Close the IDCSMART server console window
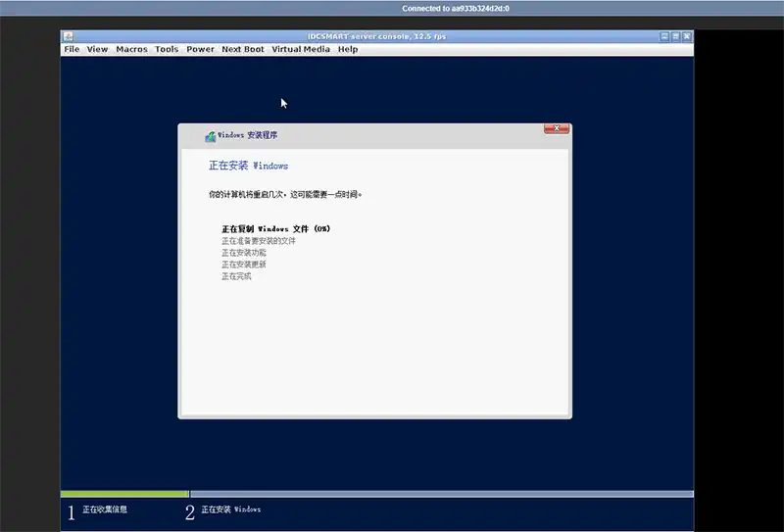This screenshot has width=784, height=532. [687, 36]
